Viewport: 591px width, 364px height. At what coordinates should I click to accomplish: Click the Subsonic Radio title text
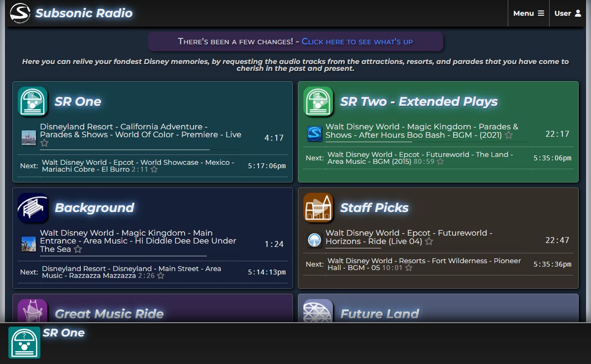[84, 13]
